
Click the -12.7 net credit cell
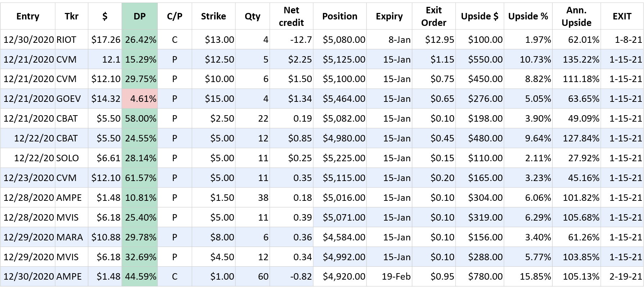pos(291,40)
